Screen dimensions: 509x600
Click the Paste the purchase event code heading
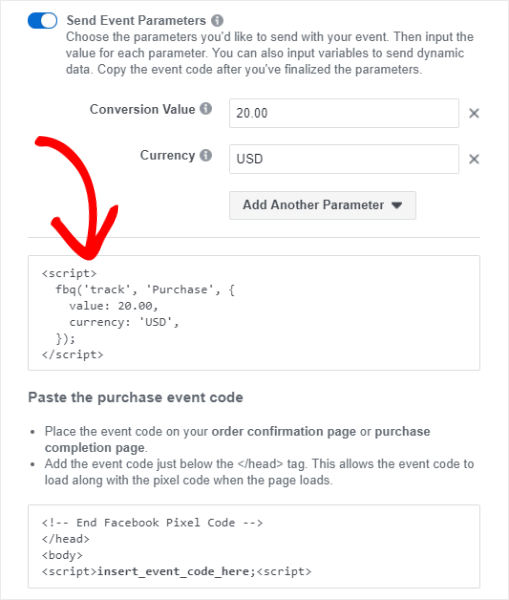click(x=136, y=398)
